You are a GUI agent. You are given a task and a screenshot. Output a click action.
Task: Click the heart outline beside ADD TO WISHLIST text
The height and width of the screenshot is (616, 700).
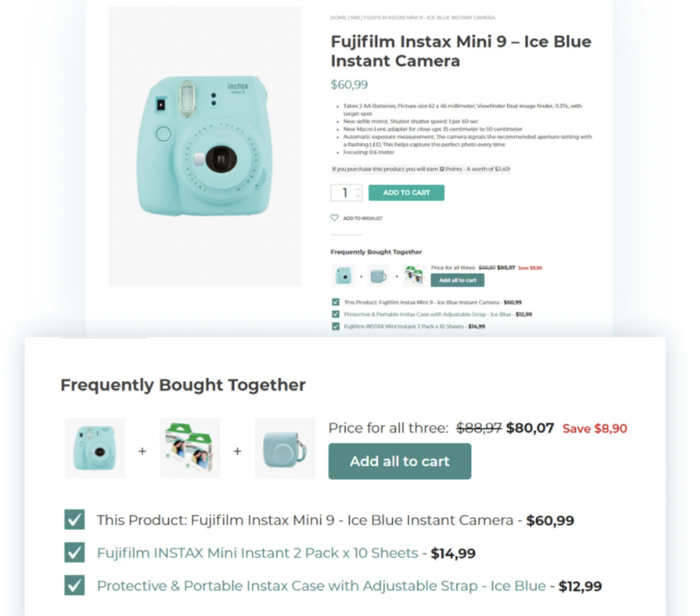coord(335,218)
